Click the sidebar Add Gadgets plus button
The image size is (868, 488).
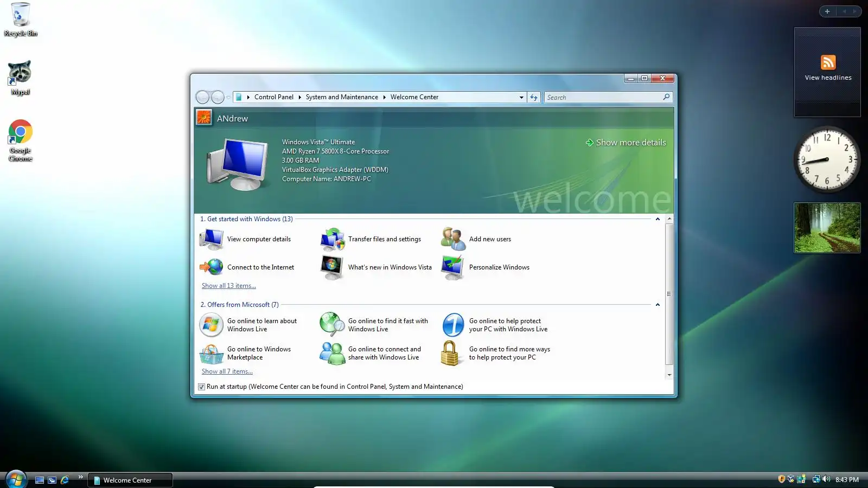(x=827, y=11)
